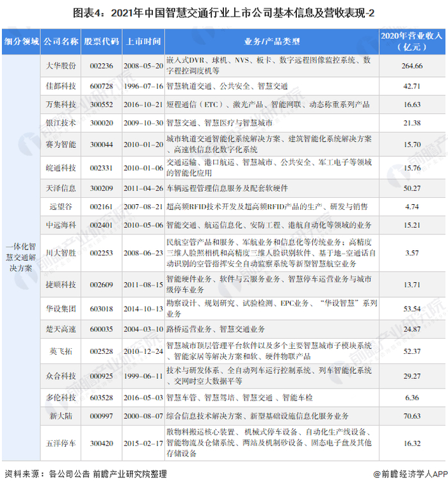Select the company name 万集科技

pos(61,104)
